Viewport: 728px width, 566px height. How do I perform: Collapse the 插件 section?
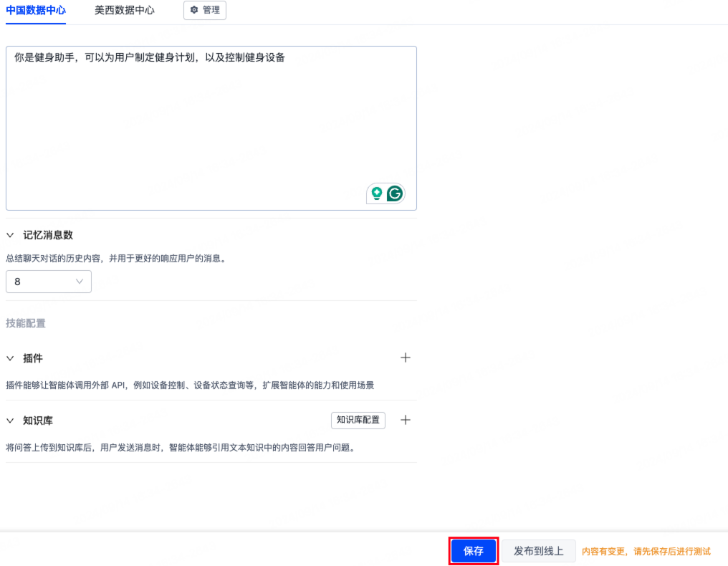coord(9,358)
